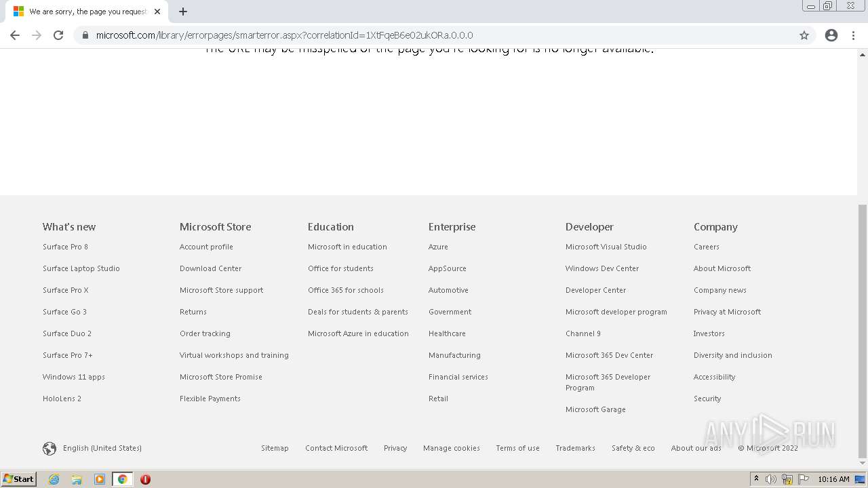Open network status tray icon
The height and width of the screenshot is (488, 868).
tap(787, 479)
